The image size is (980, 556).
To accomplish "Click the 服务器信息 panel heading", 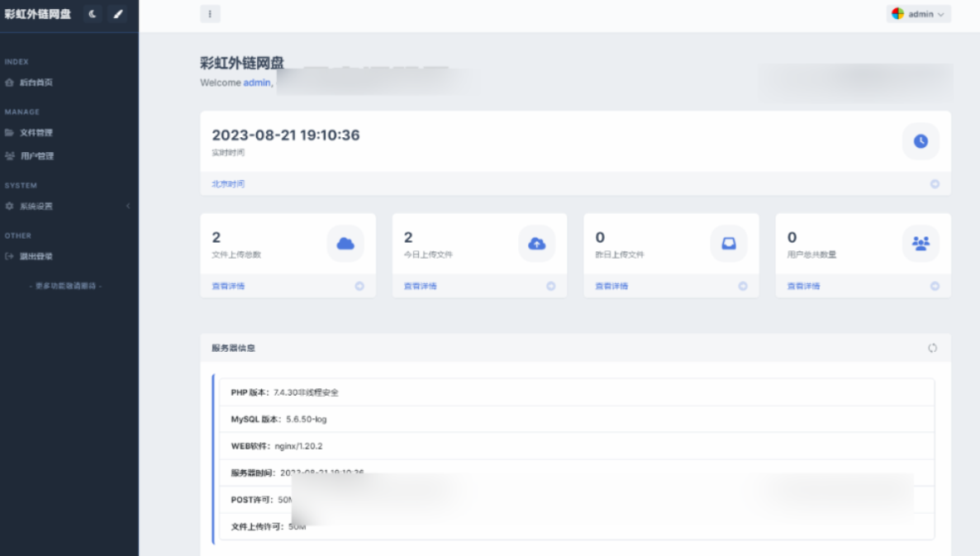I will point(233,348).
